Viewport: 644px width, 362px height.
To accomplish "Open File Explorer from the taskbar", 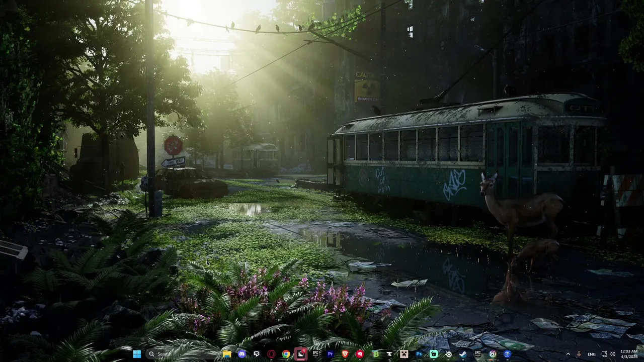I will click(x=227, y=354).
